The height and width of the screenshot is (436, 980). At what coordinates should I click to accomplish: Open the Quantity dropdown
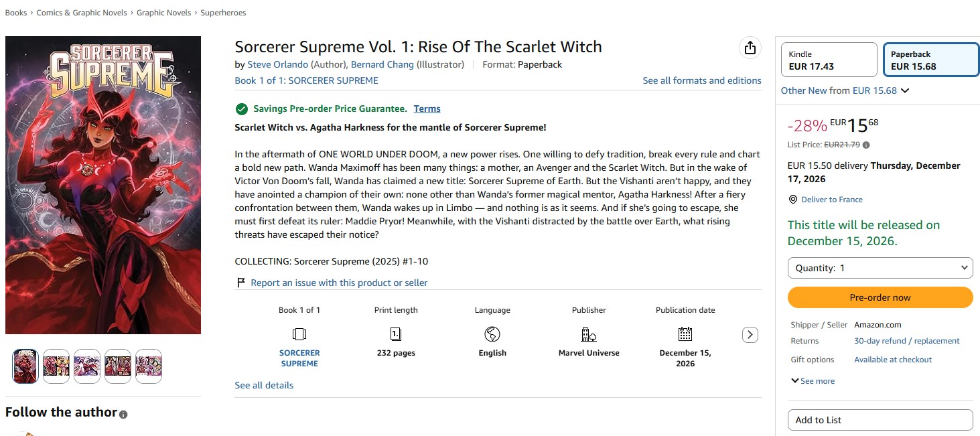[x=880, y=268]
